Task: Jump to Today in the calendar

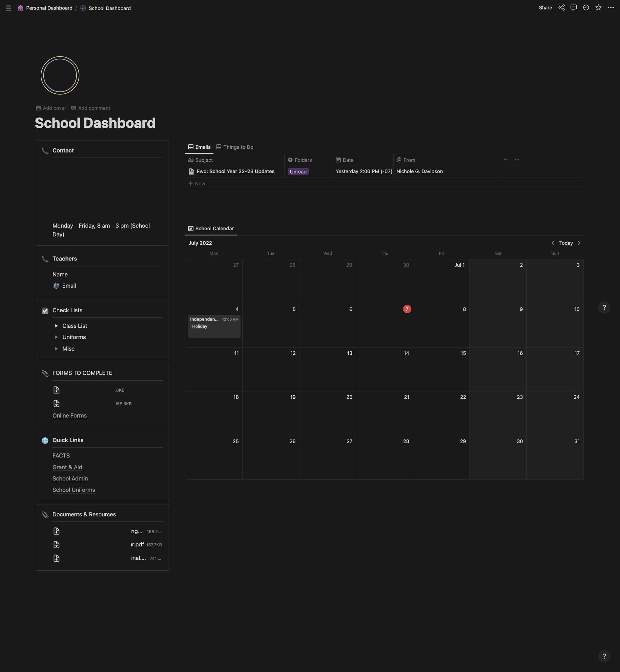Action: [566, 243]
